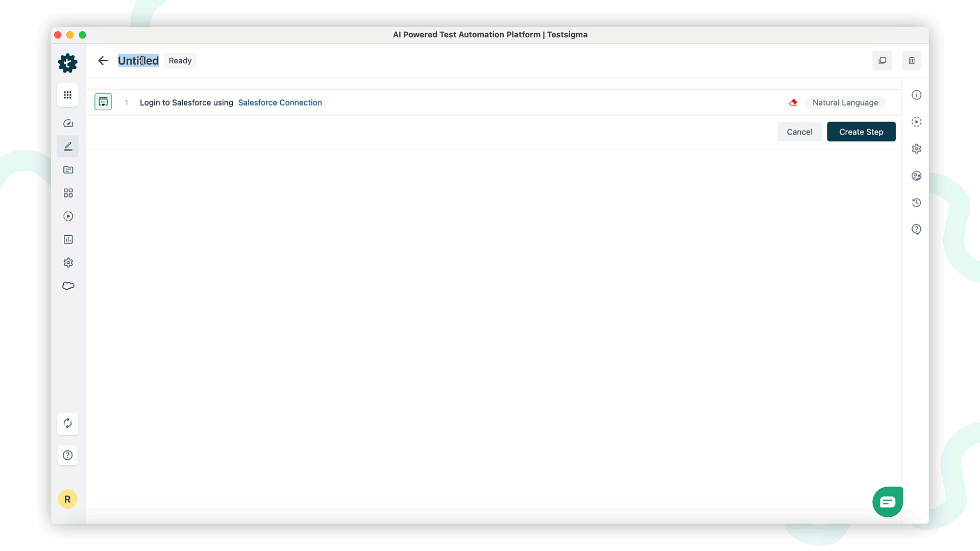This screenshot has width=980, height=551.
Task: Click the clone test case icon
Action: click(x=882, y=61)
